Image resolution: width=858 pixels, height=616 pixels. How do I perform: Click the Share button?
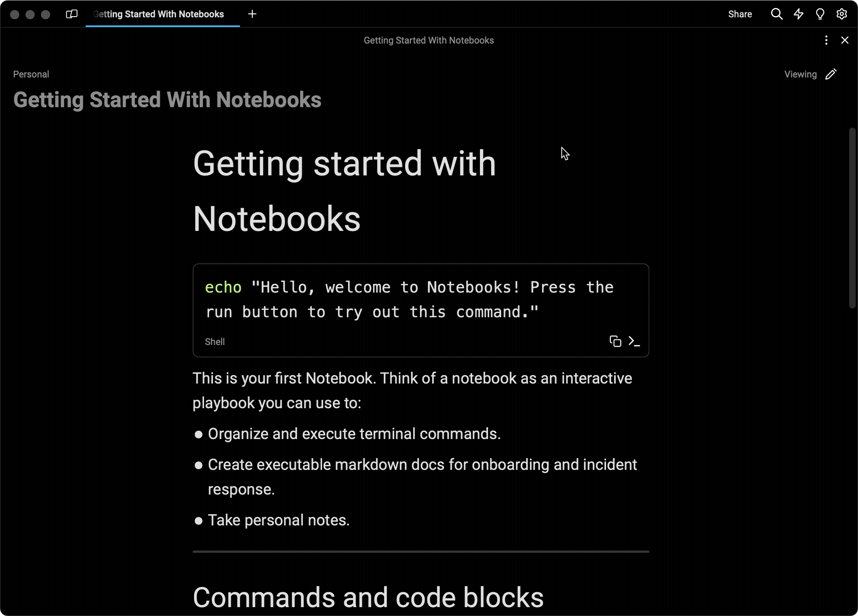(740, 14)
